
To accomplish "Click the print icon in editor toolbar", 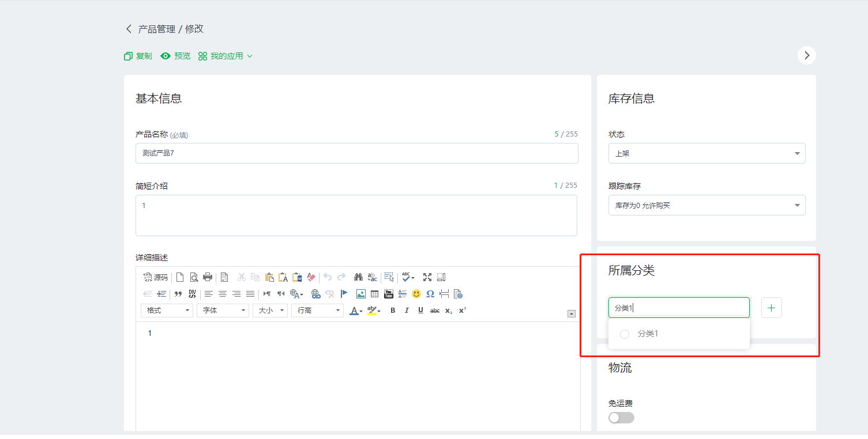I will pos(208,277).
